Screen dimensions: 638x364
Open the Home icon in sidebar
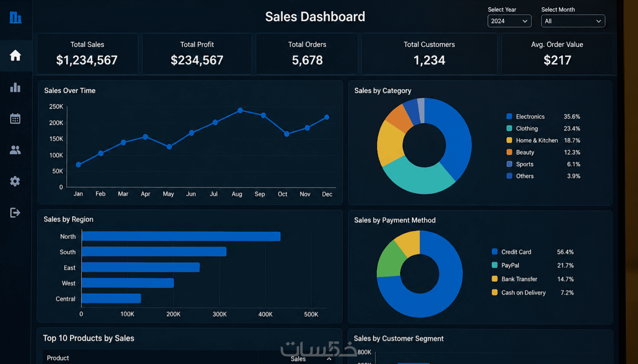coord(15,56)
